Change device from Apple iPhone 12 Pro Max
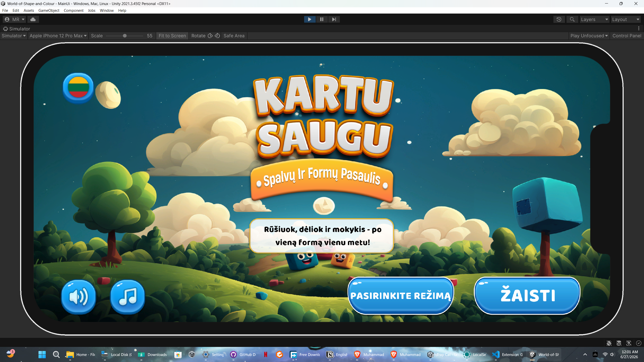The width and height of the screenshot is (644, 362). [58, 36]
